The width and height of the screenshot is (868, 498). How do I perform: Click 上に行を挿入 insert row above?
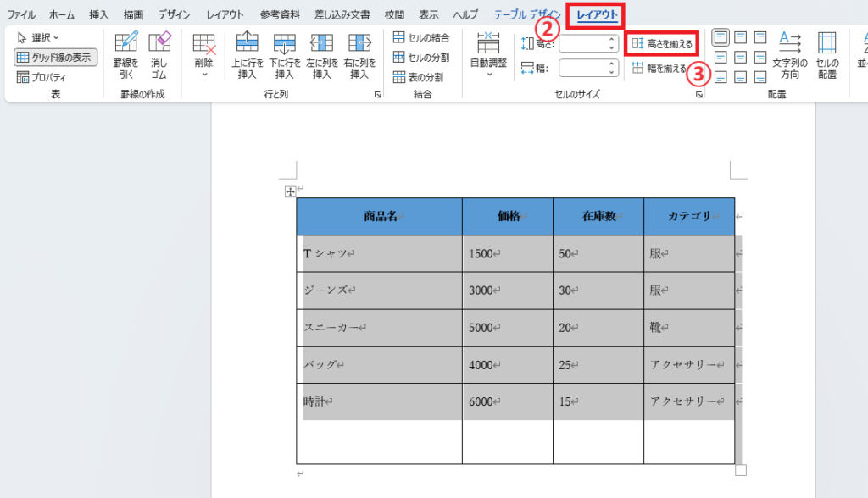[x=247, y=55]
